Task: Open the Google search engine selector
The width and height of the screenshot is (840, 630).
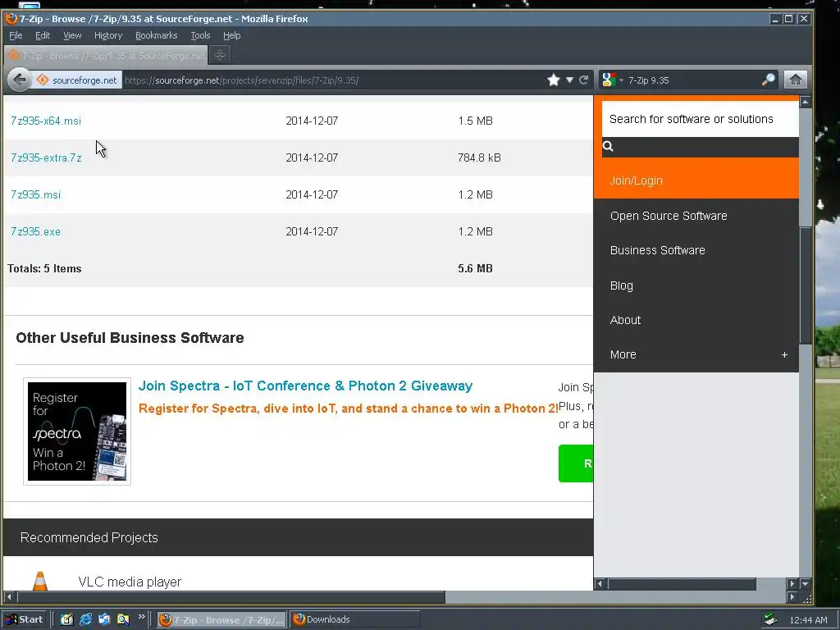Action: 612,80
